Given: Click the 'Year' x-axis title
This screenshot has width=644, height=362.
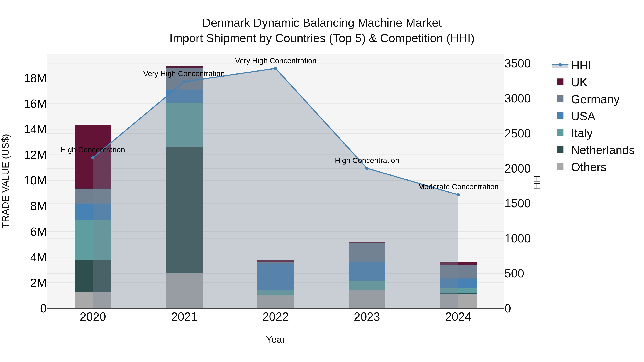Looking at the screenshot, I should click(275, 340).
